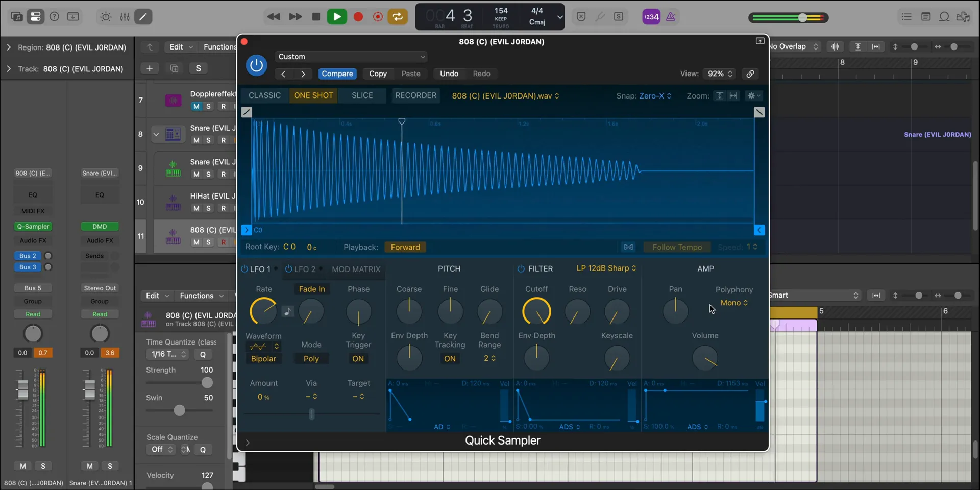The height and width of the screenshot is (490, 980).
Task: Toggle the 1234 count-in button
Action: click(x=651, y=17)
